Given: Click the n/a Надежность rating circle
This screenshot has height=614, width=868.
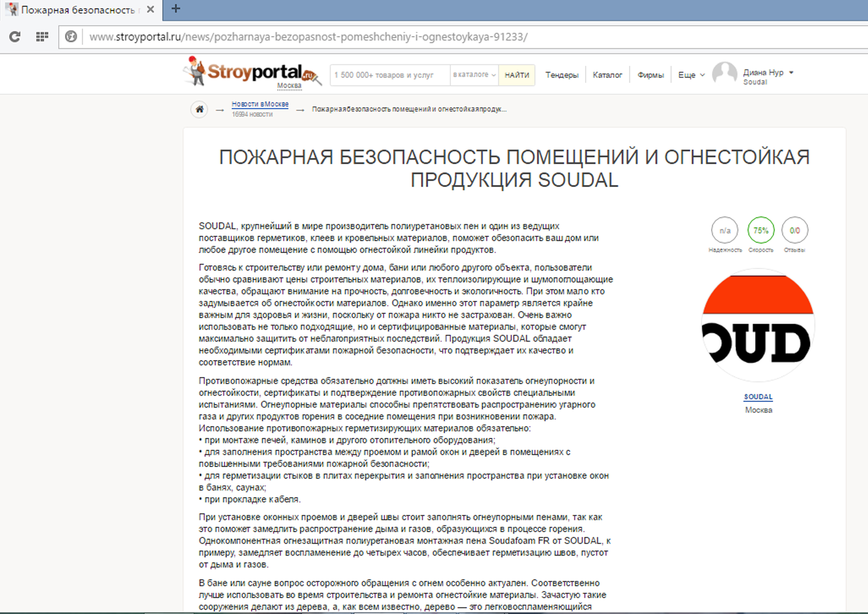Looking at the screenshot, I should click(x=725, y=230).
